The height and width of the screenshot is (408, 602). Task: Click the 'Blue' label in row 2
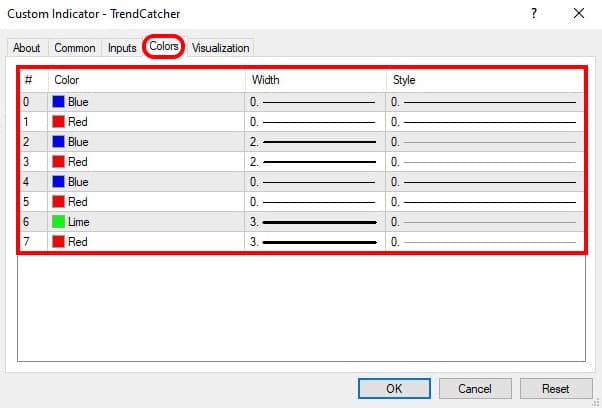(x=78, y=142)
